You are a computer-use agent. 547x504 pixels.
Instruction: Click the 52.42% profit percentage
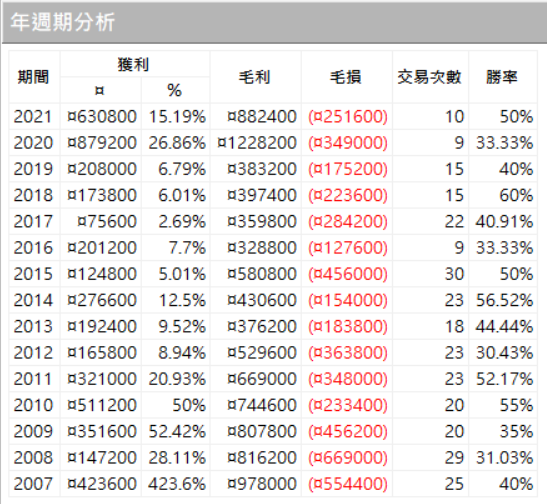[x=177, y=431]
